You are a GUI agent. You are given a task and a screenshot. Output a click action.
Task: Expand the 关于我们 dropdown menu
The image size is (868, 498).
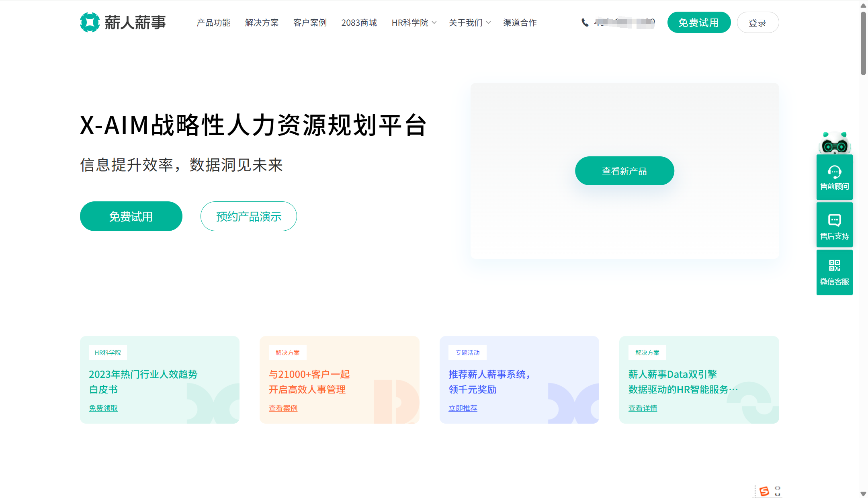click(x=466, y=23)
